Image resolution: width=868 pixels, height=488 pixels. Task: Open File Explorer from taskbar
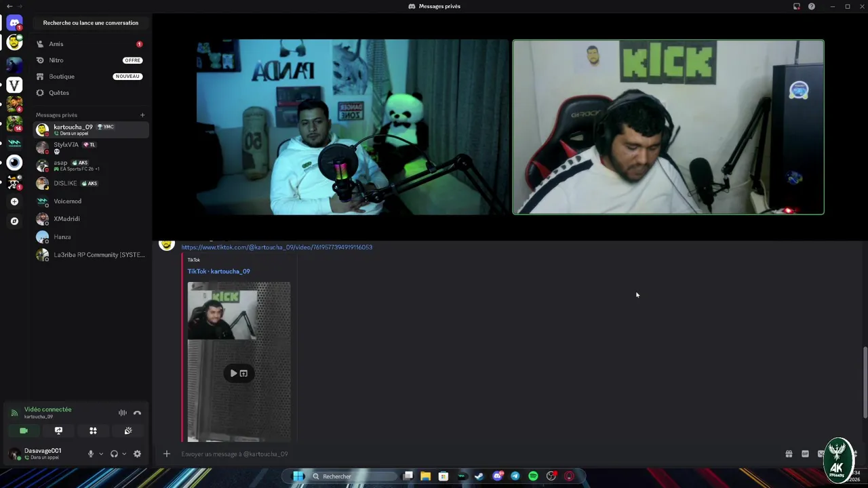pos(425,476)
